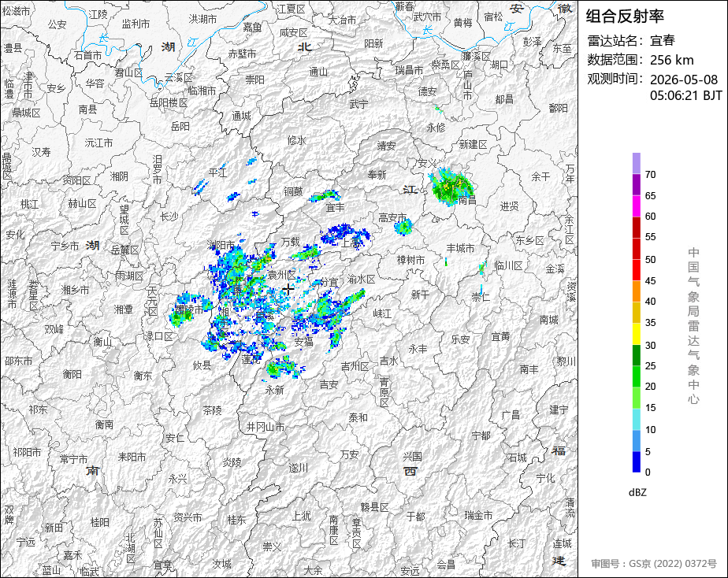Pick the cyan legend swatch between 10 and 15

coord(636,419)
